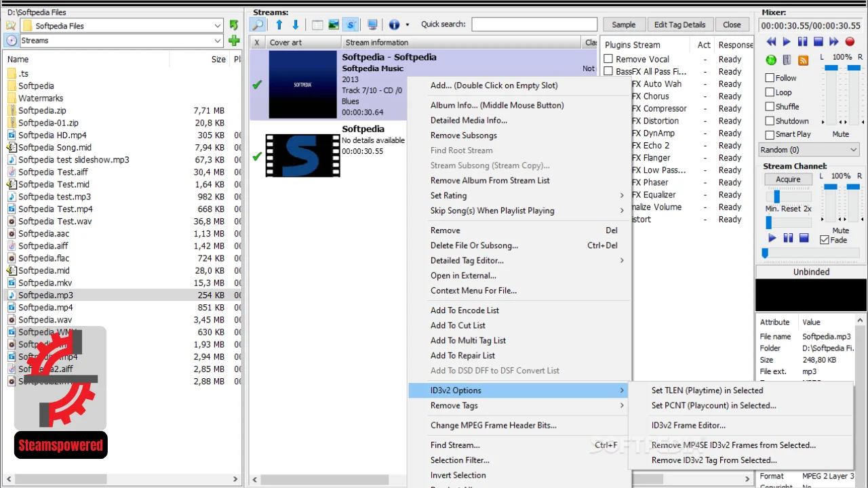Click the blue info icon
This screenshot has width=868, height=488.
click(x=395, y=25)
